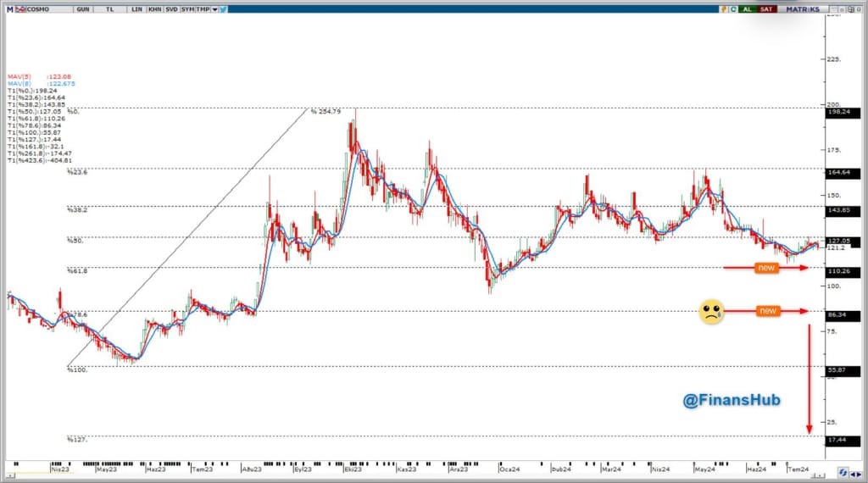
Task: Select the MAV(8) indicator label
Action: tap(19, 84)
